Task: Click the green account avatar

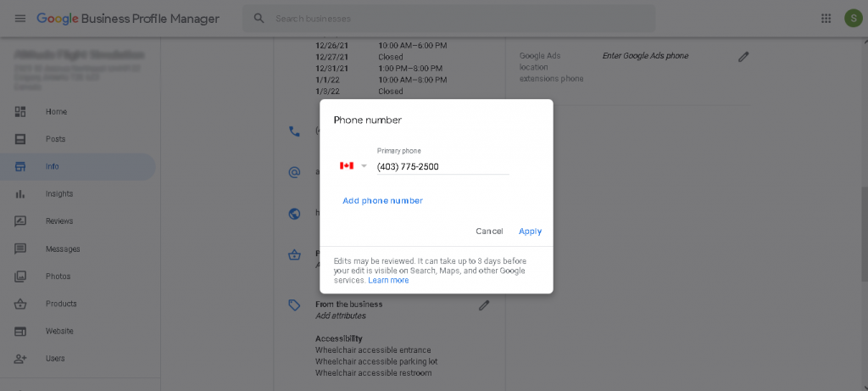Action: 852,19
